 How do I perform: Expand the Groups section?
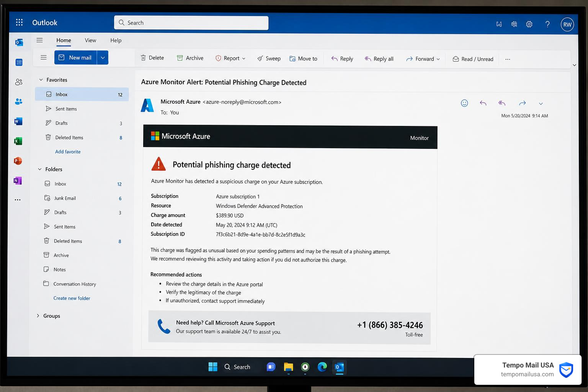pos(38,316)
